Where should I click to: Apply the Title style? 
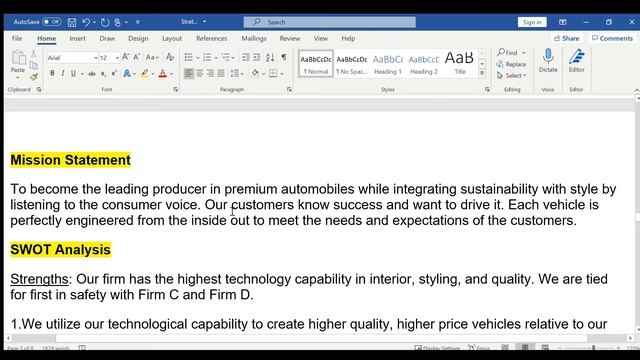click(460, 64)
